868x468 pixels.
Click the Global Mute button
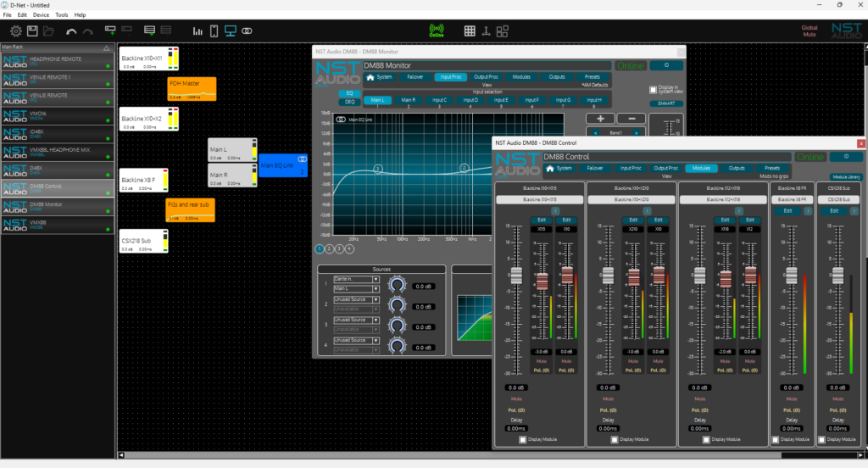pos(810,31)
